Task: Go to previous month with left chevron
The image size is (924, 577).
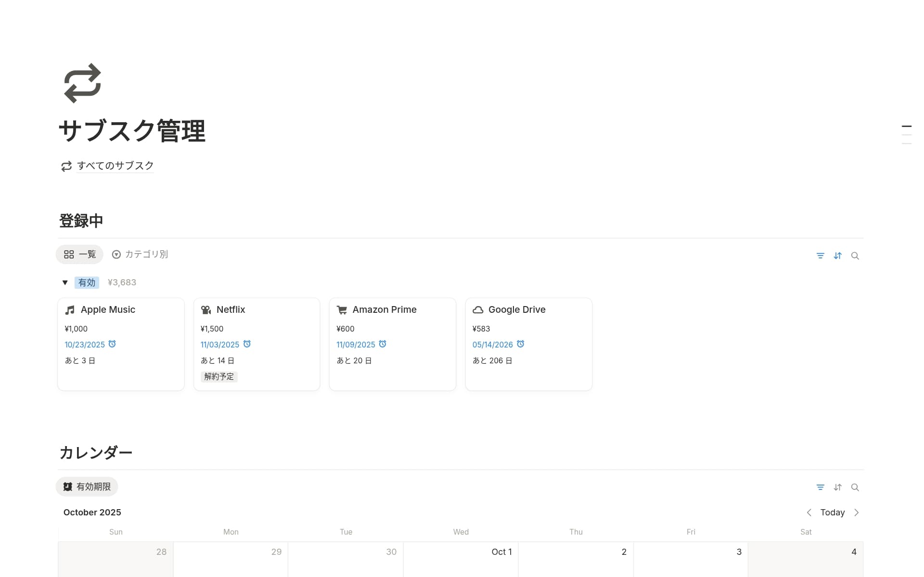Action: pyautogui.click(x=809, y=513)
